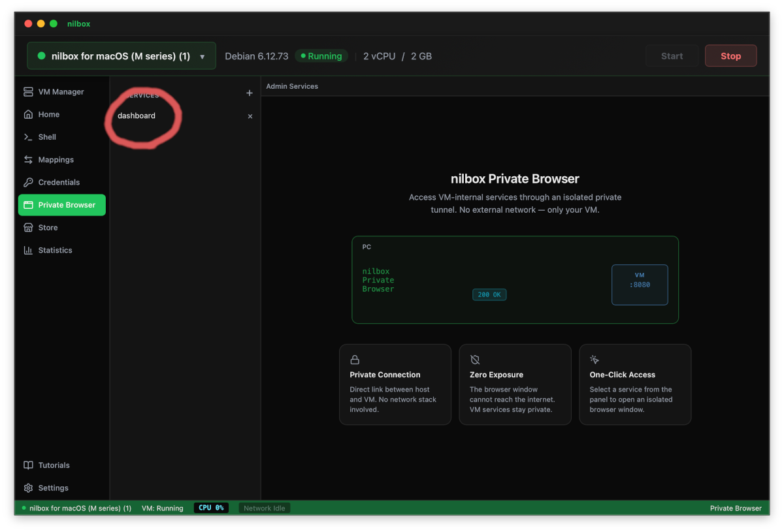
Task: Select the Home sidebar icon
Action: tap(48, 114)
